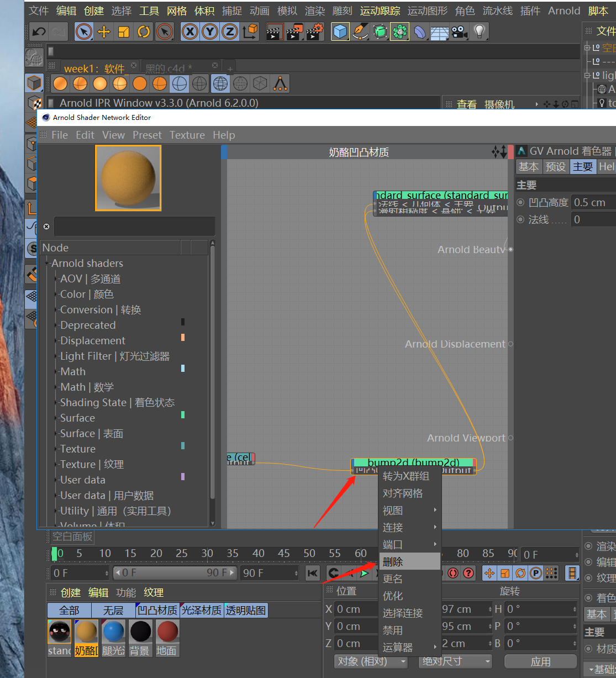Image resolution: width=616 pixels, height=678 pixels.
Task: Click the 应用 apply button
Action: click(x=540, y=661)
